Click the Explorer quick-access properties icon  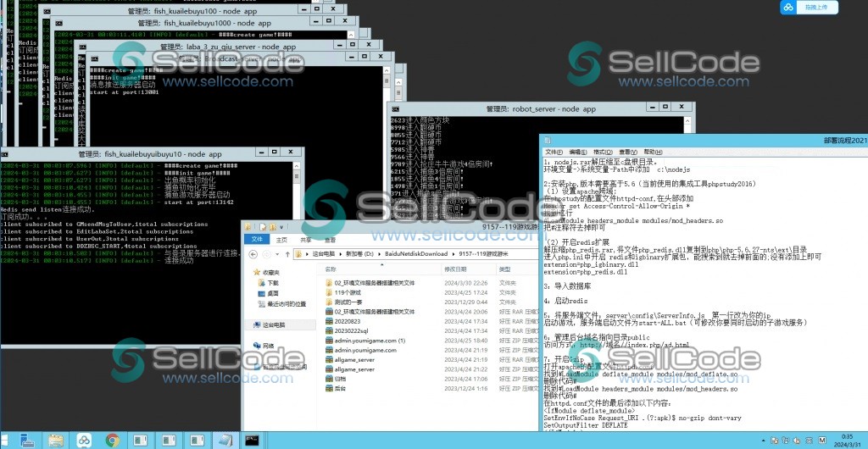click(x=262, y=227)
